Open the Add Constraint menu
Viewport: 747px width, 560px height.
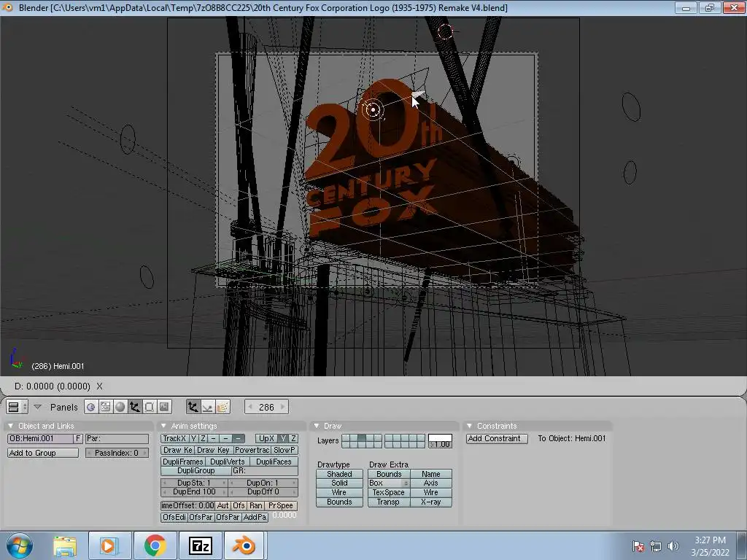coord(497,438)
